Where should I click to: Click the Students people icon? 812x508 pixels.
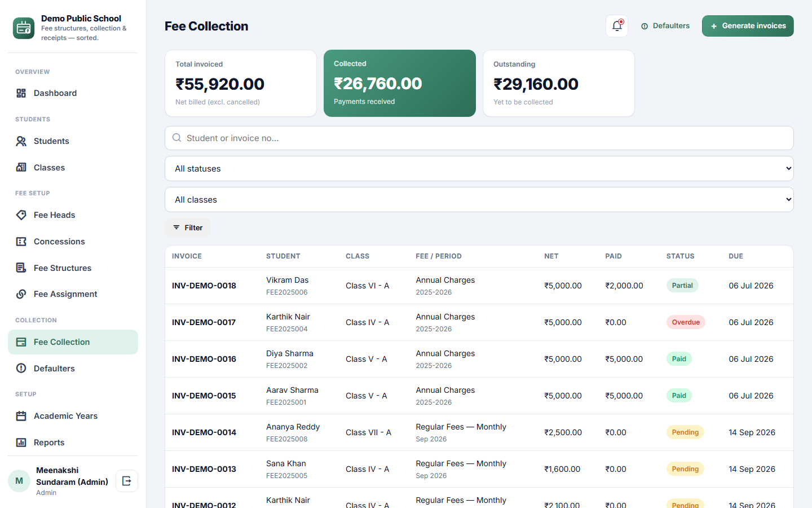(21, 141)
